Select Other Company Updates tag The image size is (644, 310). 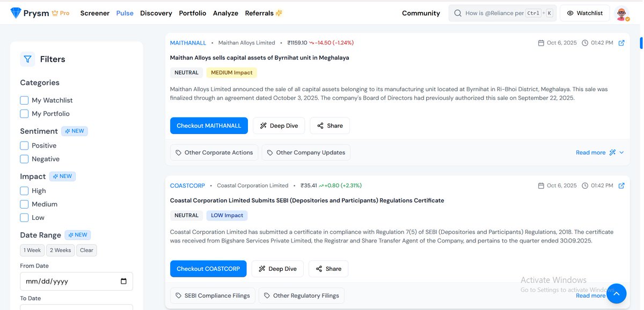click(306, 152)
